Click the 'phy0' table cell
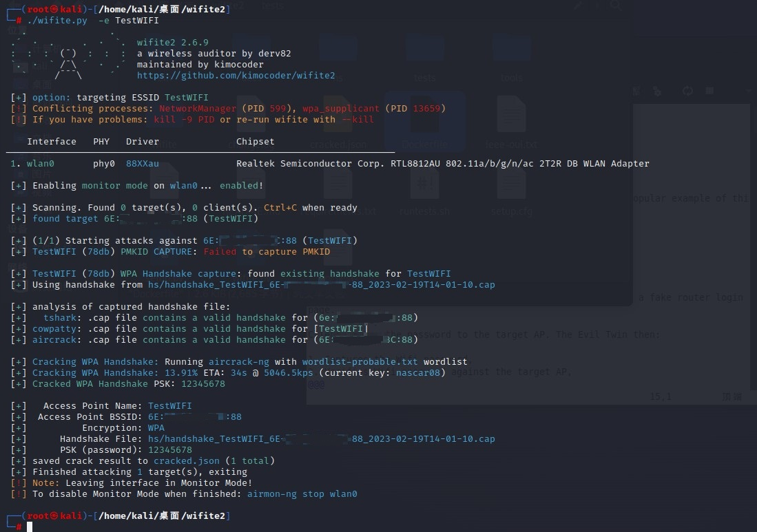Image resolution: width=757 pixels, height=532 pixels. [104, 164]
